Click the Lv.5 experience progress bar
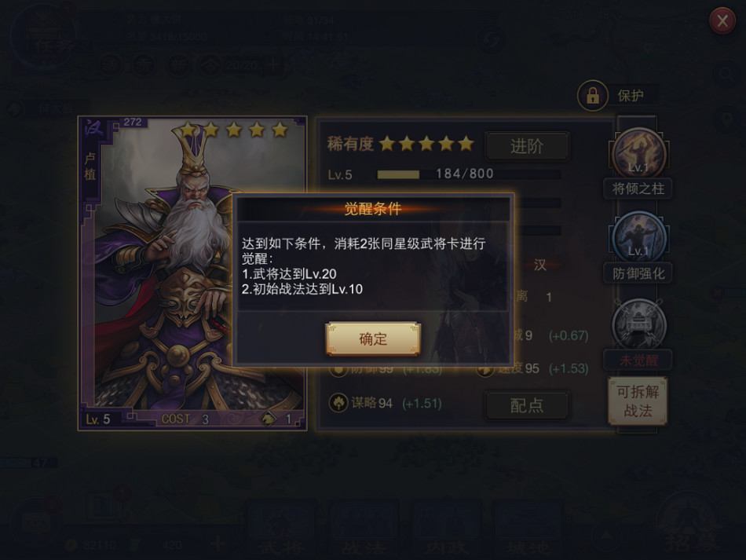Image resolution: width=746 pixels, height=560 pixels. pos(469,174)
